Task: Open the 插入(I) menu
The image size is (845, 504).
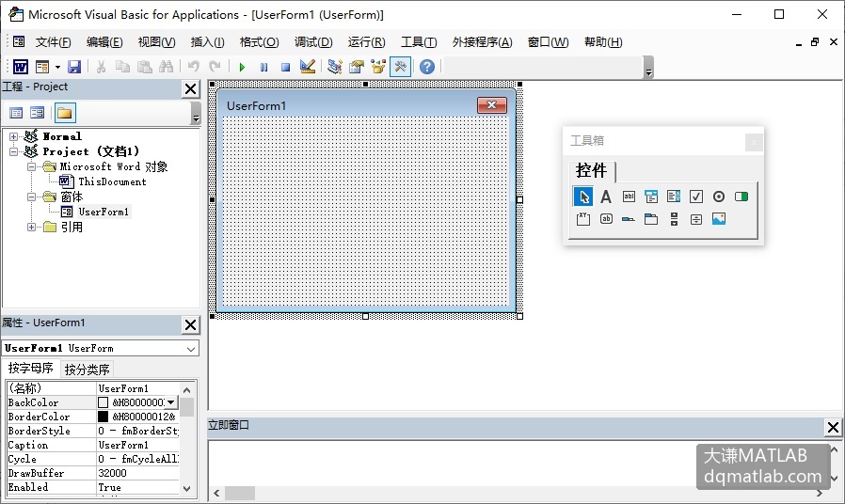Action: (x=207, y=42)
